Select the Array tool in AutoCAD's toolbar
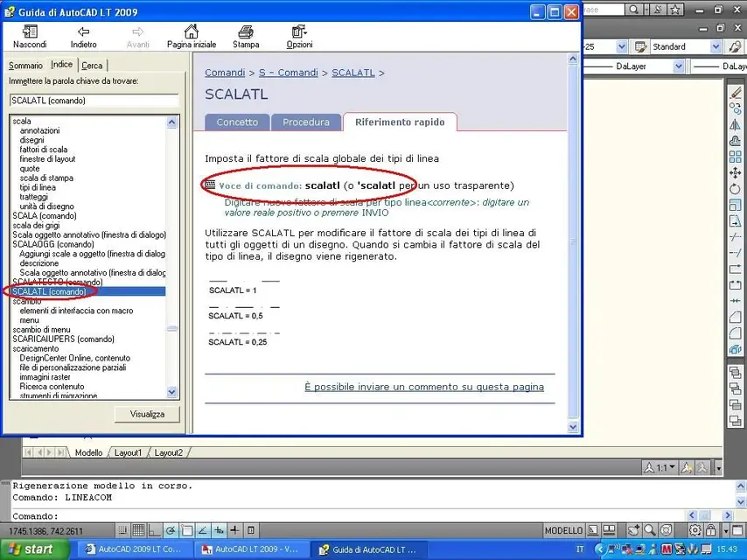 (735, 157)
